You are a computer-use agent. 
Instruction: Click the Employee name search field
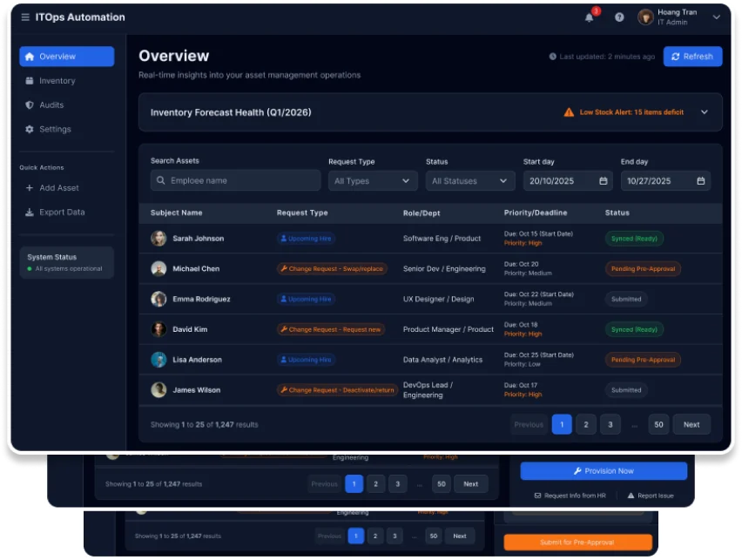(x=235, y=180)
